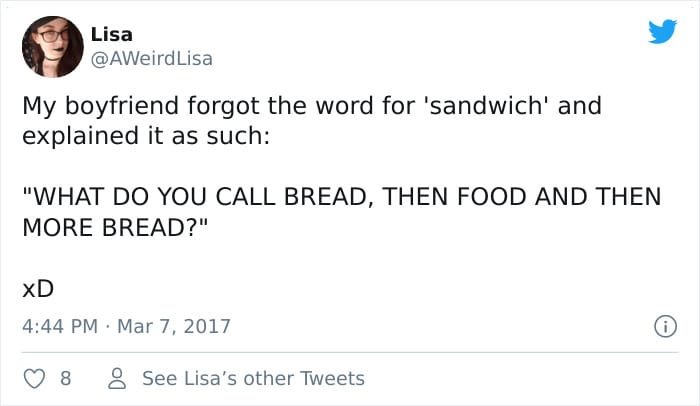This screenshot has width=700, height=406.
Task: Click the person silhouette icon
Action: (x=117, y=378)
